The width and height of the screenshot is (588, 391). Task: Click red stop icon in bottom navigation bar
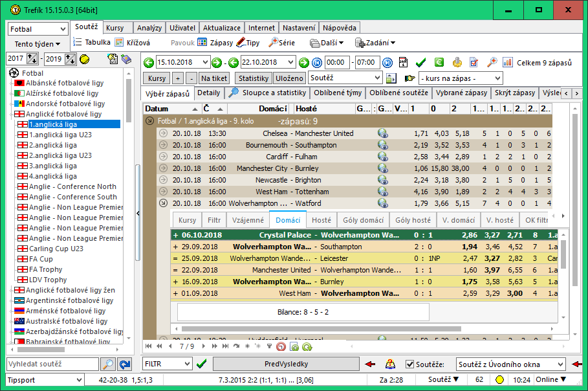[281, 347]
